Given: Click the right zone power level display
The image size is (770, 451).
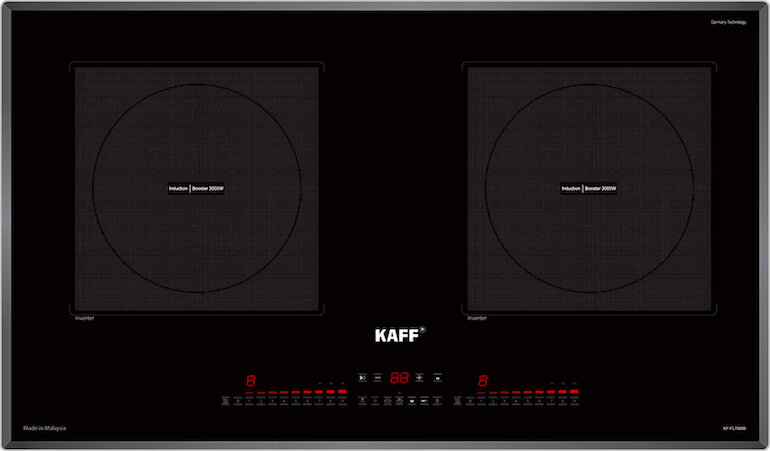Looking at the screenshot, I should (483, 381).
